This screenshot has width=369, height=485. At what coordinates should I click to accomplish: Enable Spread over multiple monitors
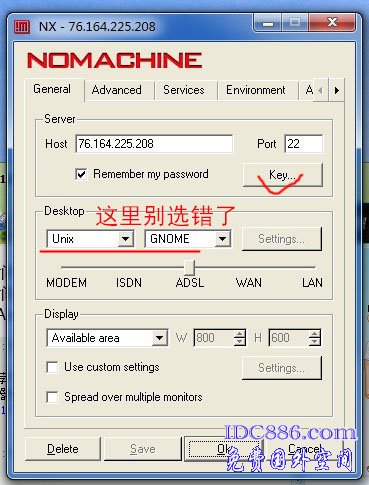pos(52,397)
